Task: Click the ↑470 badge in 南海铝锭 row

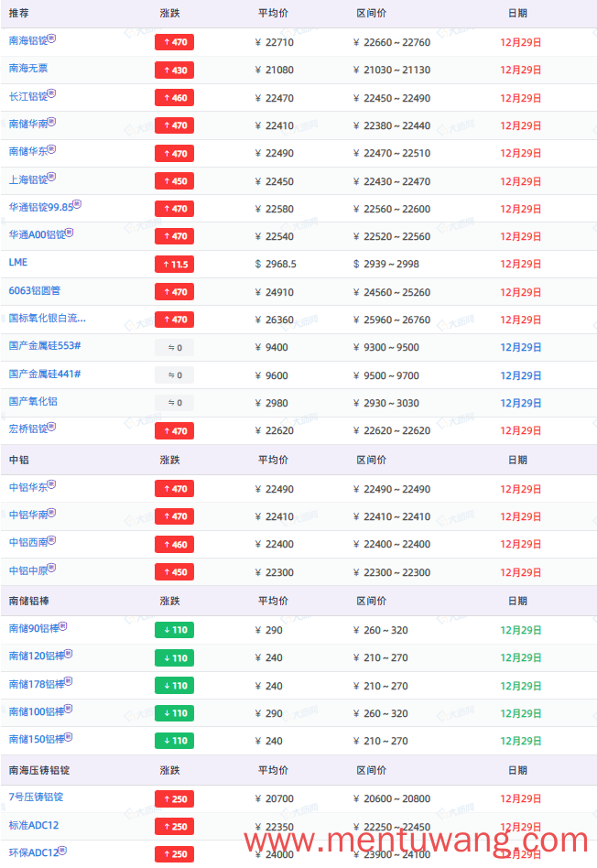Action: [x=175, y=42]
